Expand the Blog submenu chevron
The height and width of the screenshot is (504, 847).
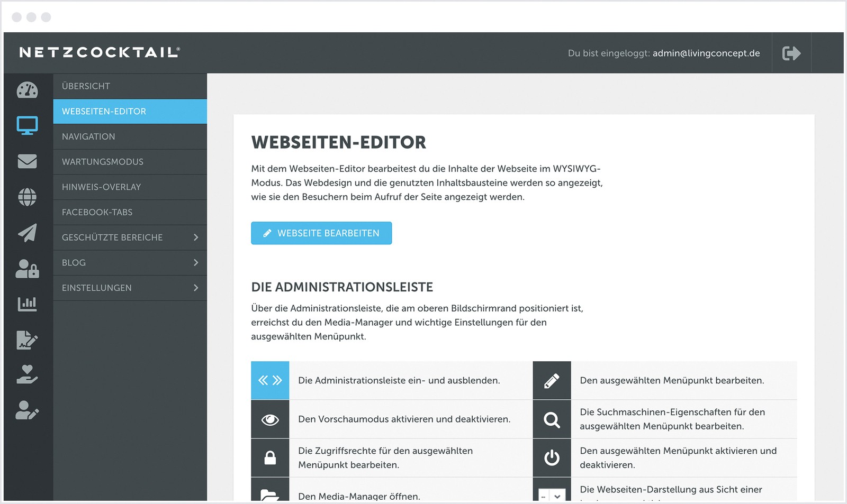(x=196, y=263)
